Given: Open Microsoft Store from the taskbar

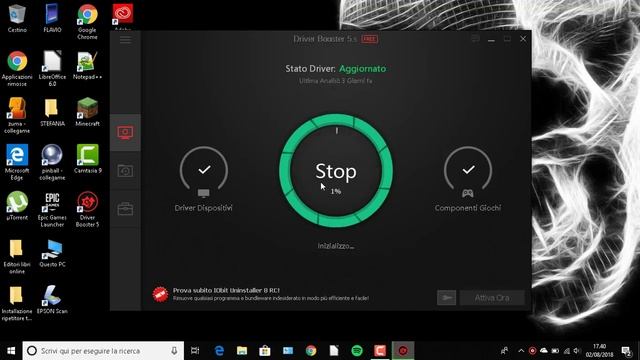Looking at the screenshot, I should tap(265, 351).
